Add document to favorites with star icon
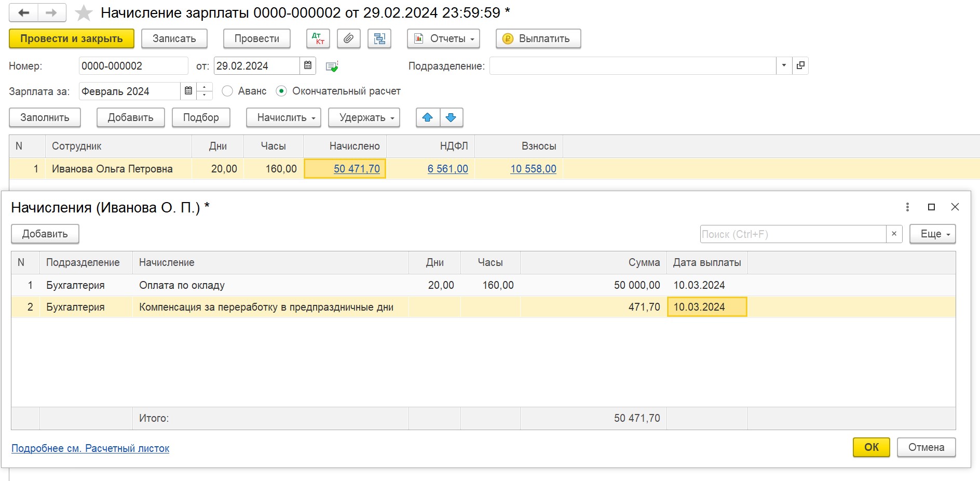 pyautogui.click(x=84, y=13)
